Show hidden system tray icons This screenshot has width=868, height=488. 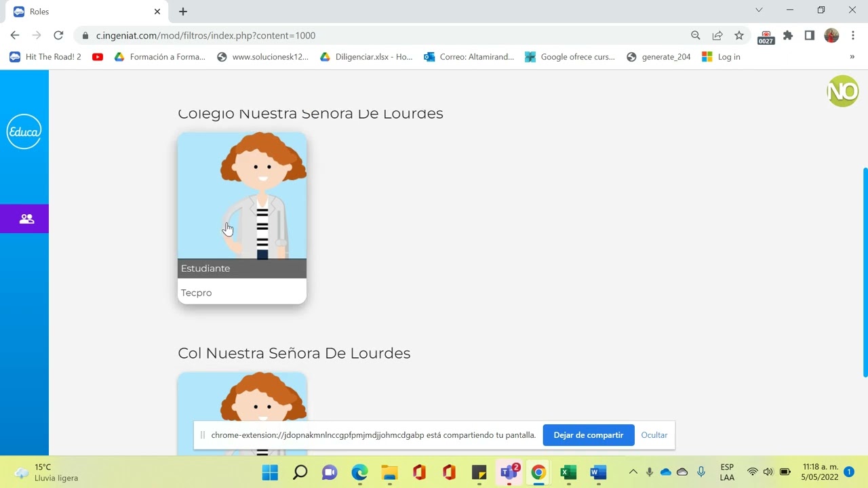pos(633,472)
